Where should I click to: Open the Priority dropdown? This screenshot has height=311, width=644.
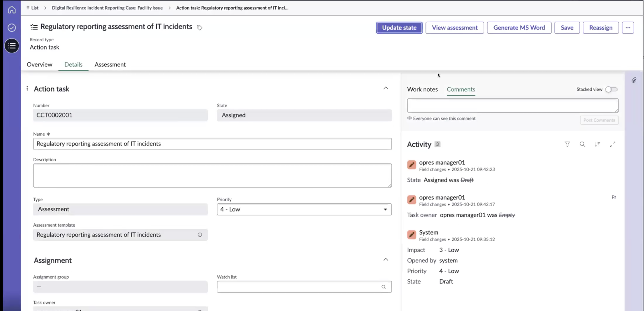click(x=304, y=209)
